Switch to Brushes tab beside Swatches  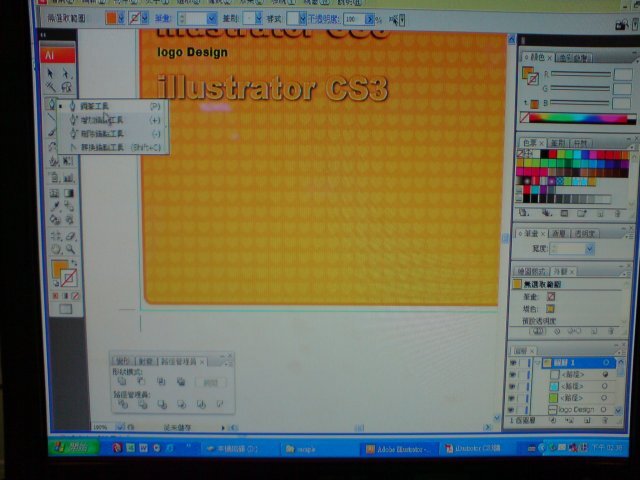tap(558, 143)
